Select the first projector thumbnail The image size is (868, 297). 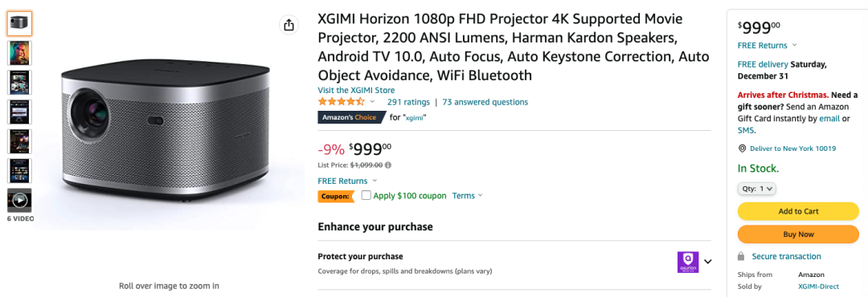(x=19, y=23)
